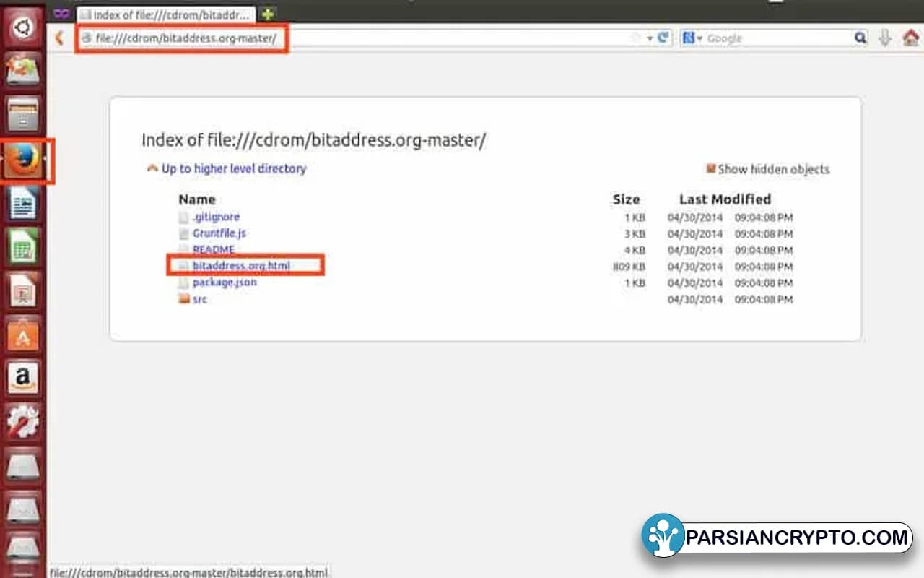Go to the Firefox Home page icon
924x578 pixels.
click(910, 38)
